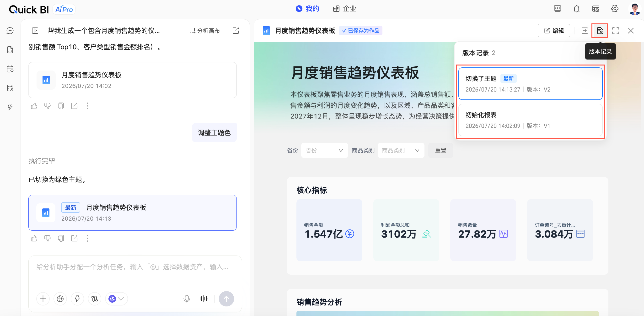This screenshot has height=316, width=644.
Task: Click the 已切换为绿色主题 reply text
Action: point(58,179)
